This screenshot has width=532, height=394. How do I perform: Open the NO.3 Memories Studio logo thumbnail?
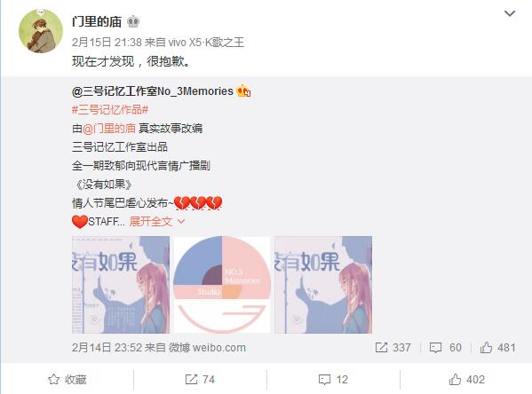(222, 285)
